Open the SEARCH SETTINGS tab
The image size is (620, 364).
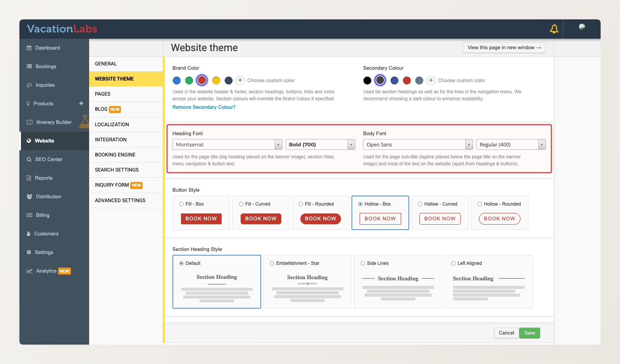coord(126,170)
